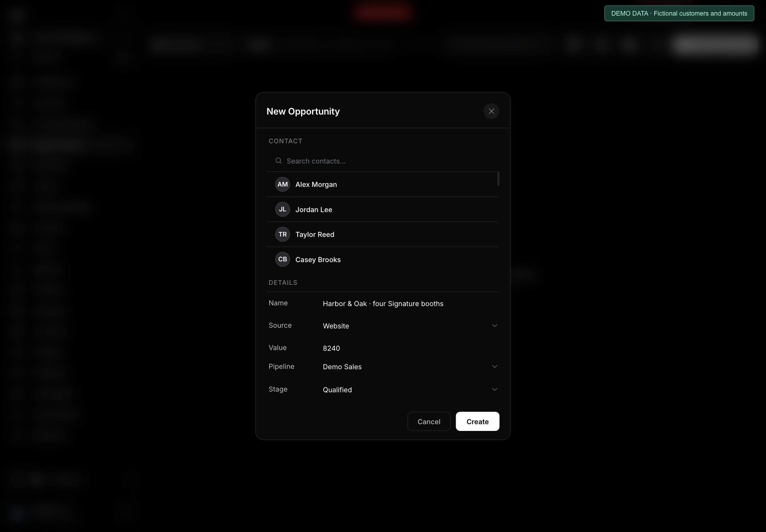Viewport: 766px width, 532px height.
Task: Click the DEMO DATA banner
Action: click(679, 13)
